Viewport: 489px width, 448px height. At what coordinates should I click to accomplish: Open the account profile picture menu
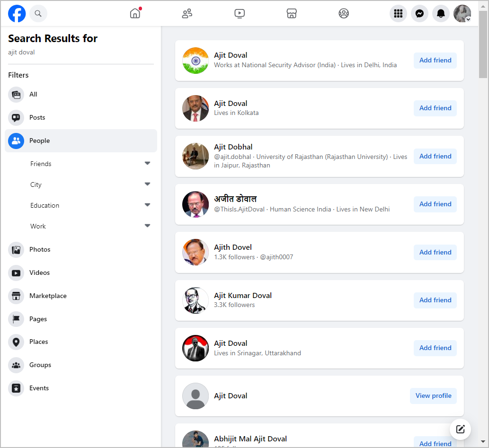pyautogui.click(x=462, y=14)
